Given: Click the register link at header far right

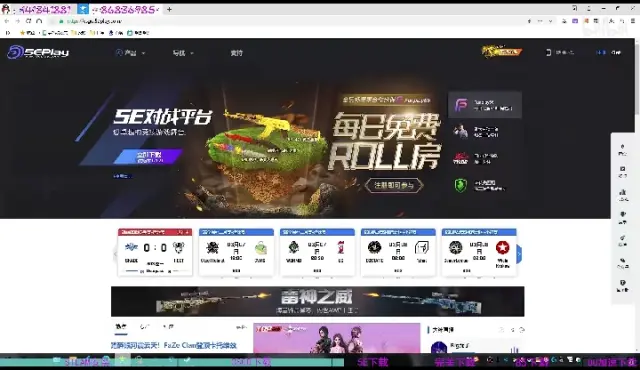Looking at the screenshot, I should tap(616, 53).
